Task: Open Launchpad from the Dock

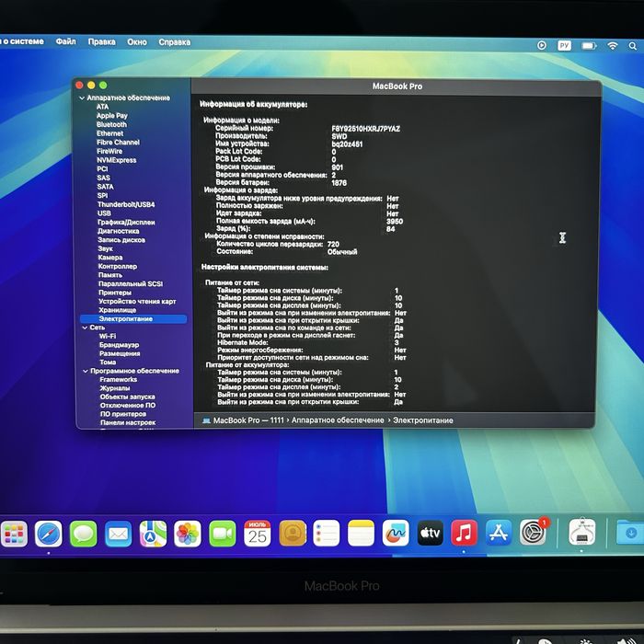Action: coord(14,534)
